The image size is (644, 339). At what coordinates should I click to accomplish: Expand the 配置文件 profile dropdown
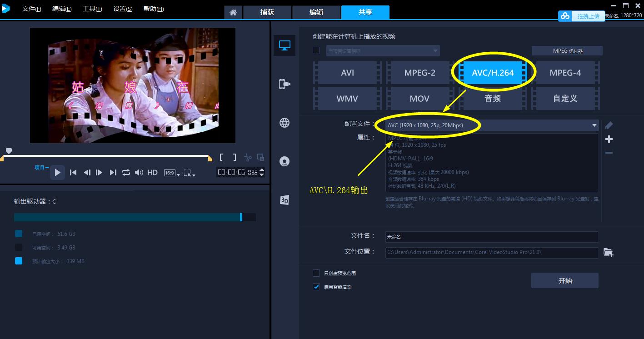[x=594, y=125]
